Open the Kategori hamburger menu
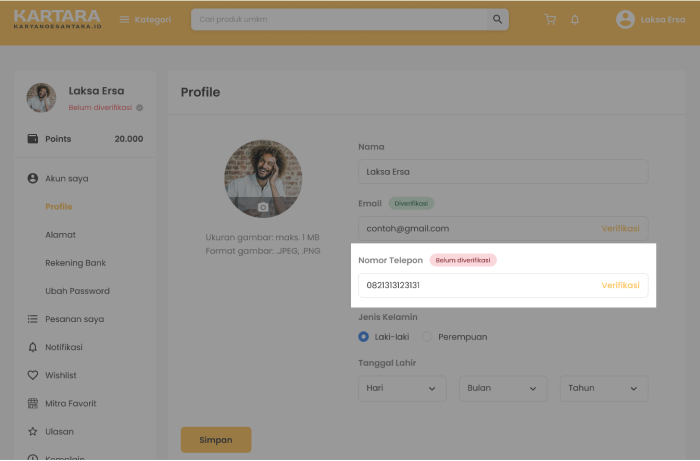Image resolution: width=700 pixels, height=461 pixels. (x=145, y=20)
